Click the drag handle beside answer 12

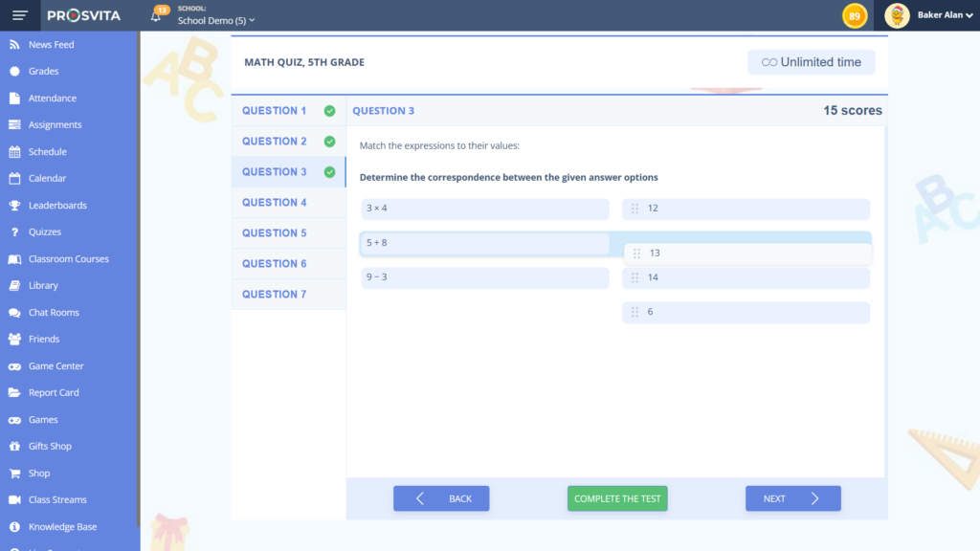(636, 209)
